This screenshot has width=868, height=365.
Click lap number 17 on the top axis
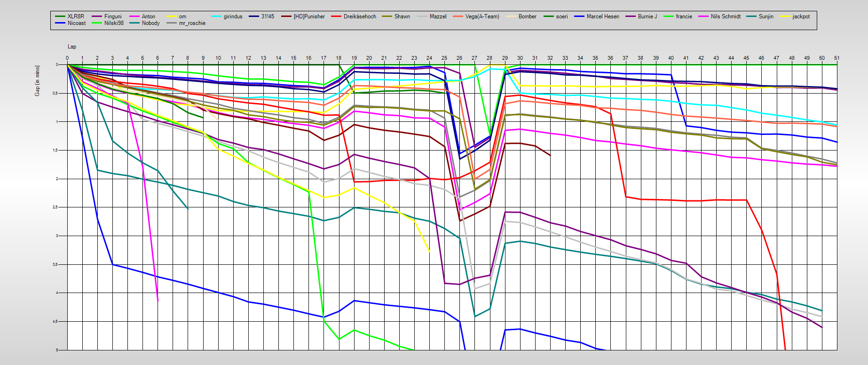tap(324, 58)
